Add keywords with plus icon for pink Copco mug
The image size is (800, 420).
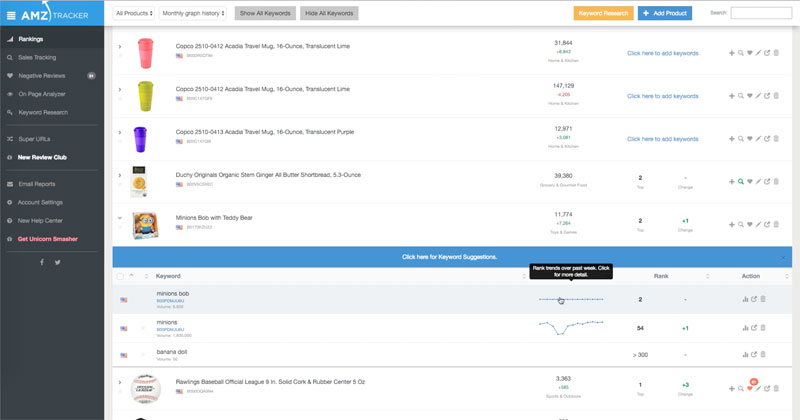point(732,53)
